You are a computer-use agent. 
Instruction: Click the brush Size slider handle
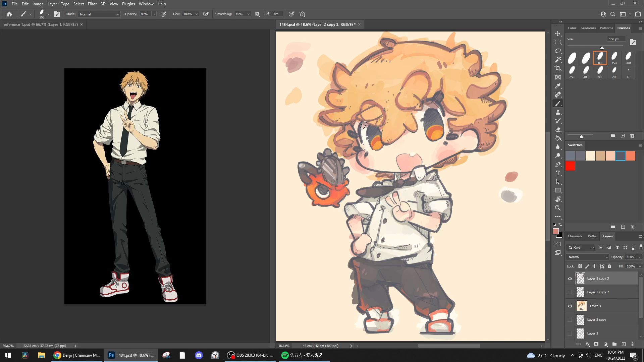click(602, 48)
